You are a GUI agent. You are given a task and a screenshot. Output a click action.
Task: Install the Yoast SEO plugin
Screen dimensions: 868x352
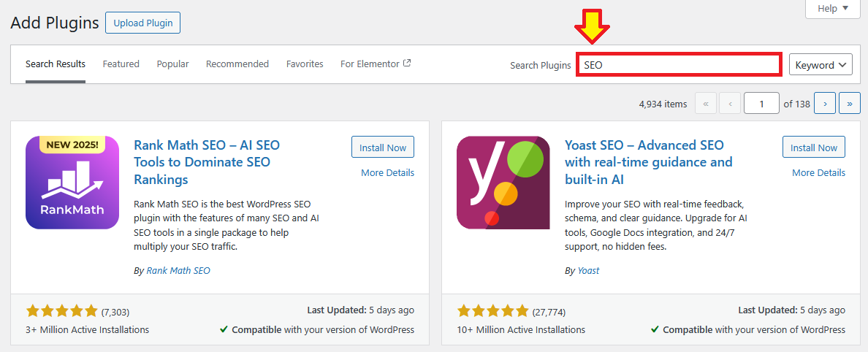[x=813, y=148]
